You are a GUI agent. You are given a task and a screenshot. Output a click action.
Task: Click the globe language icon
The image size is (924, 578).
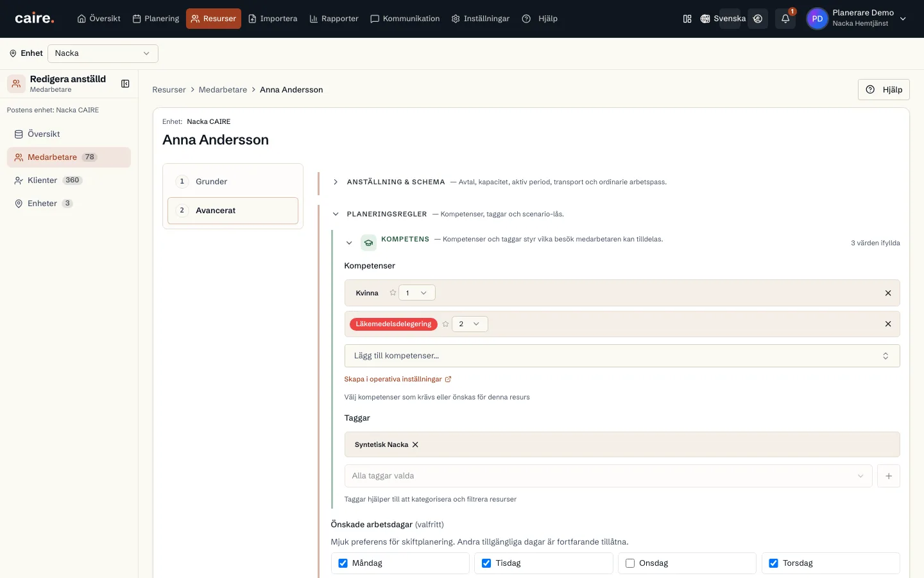705,19
